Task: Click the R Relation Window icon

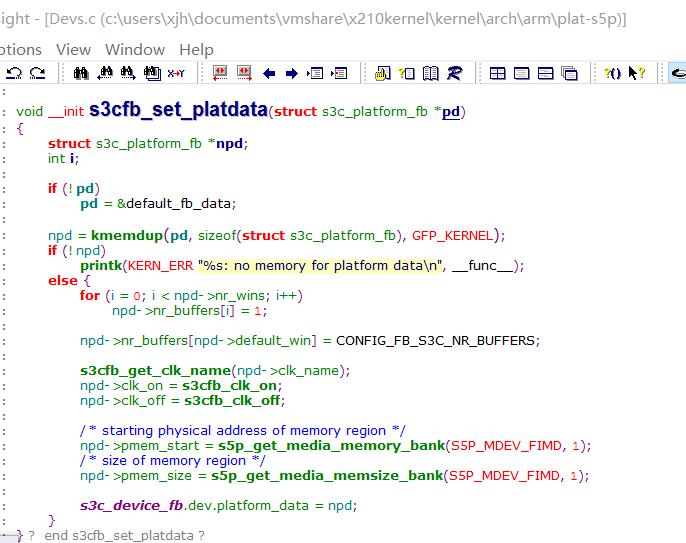Action: tap(454, 73)
